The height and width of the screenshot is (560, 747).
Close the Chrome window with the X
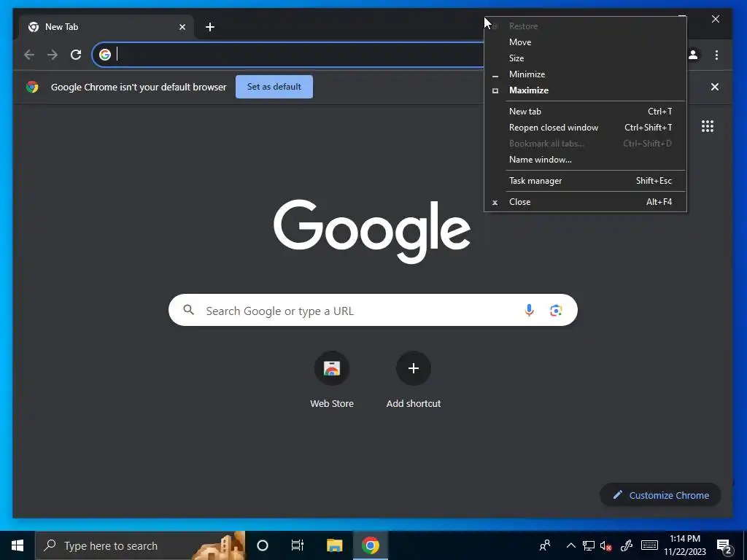point(716,19)
